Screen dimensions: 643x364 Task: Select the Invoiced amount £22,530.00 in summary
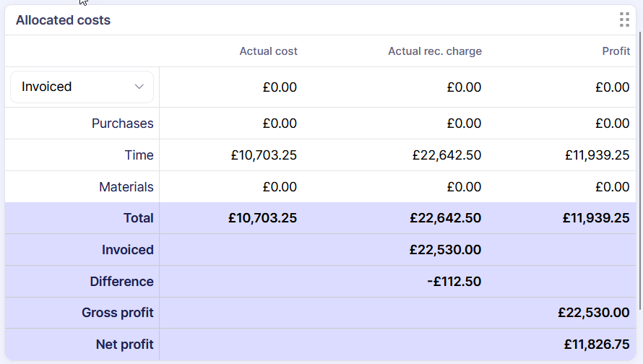[445, 250]
